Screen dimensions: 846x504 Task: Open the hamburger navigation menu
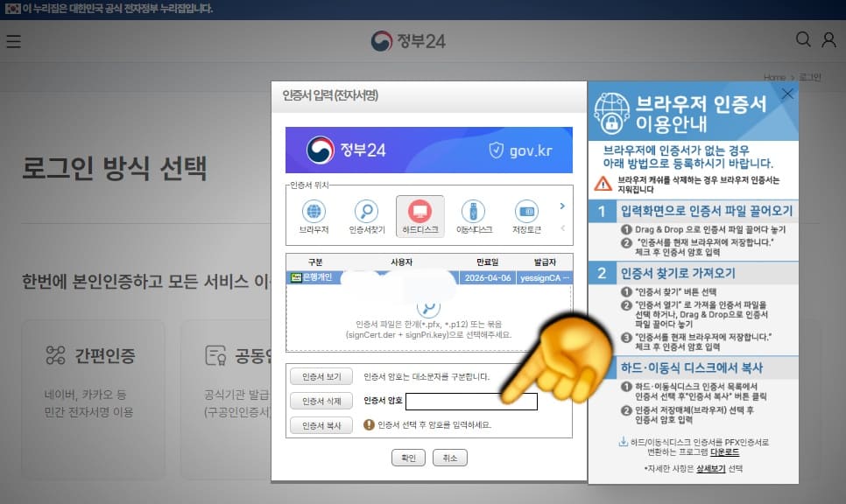(x=13, y=39)
